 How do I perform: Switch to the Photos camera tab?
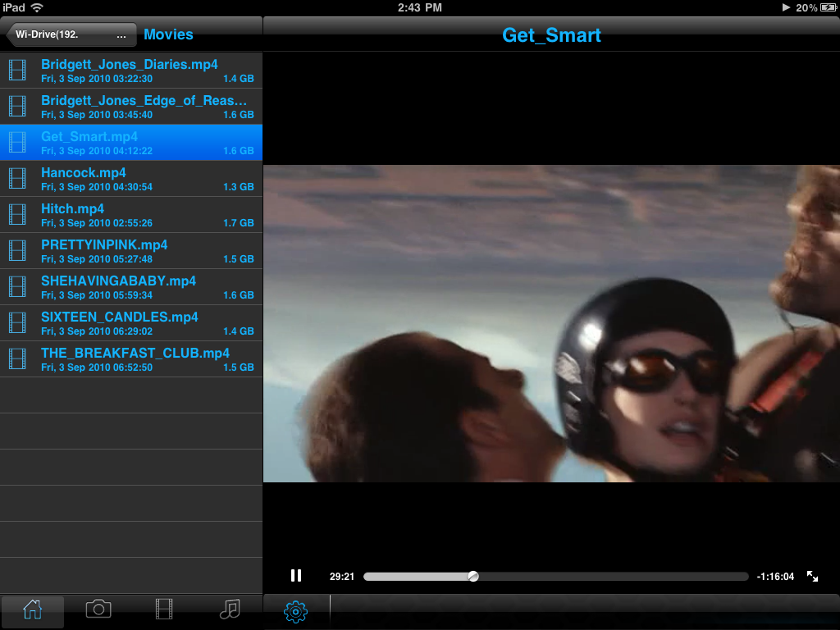[x=98, y=609]
